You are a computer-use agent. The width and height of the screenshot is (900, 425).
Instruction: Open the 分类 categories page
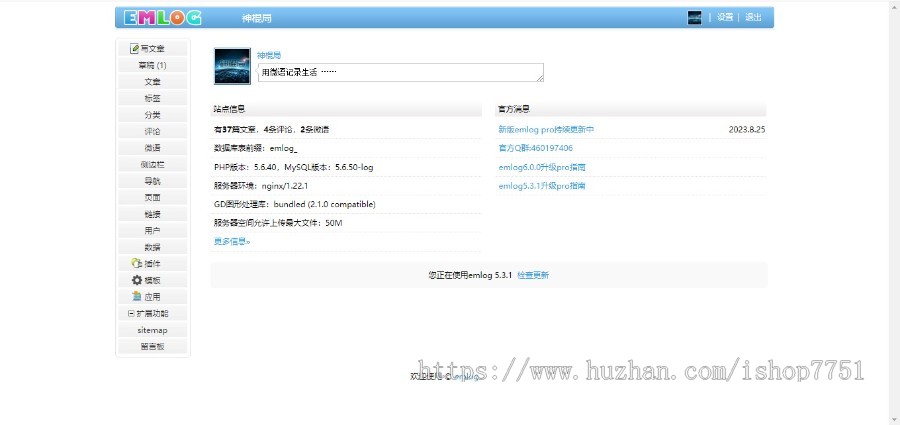pyautogui.click(x=153, y=115)
